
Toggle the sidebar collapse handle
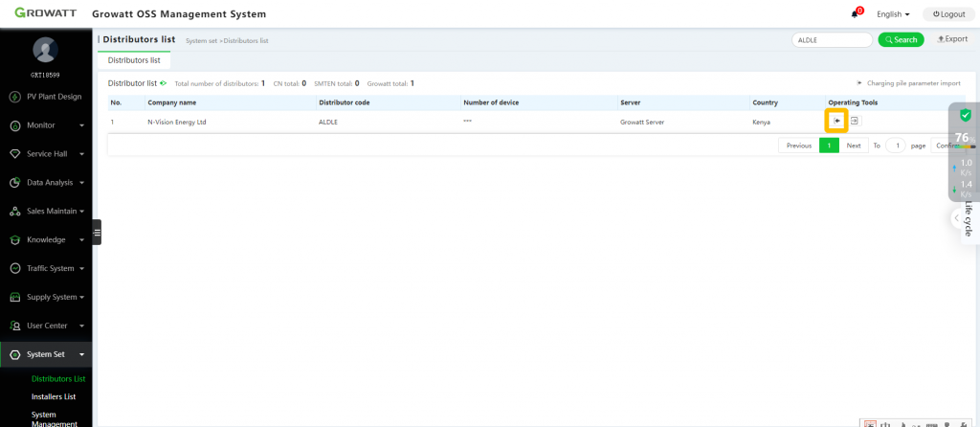coord(97,232)
